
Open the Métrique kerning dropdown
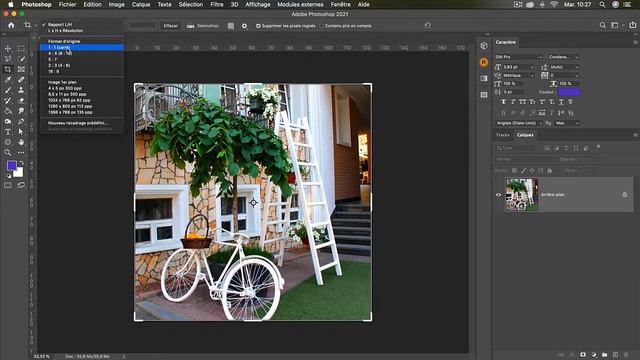(x=532, y=76)
